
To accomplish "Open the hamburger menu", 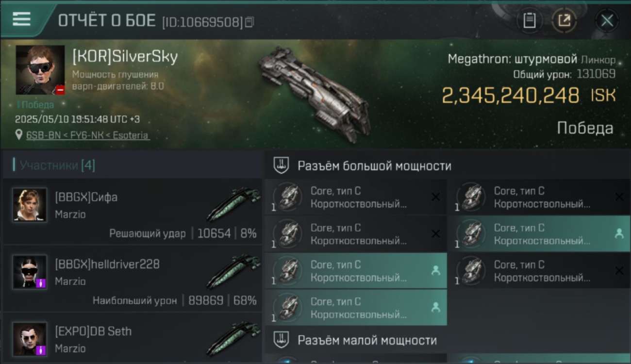I will pyautogui.click(x=21, y=19).
